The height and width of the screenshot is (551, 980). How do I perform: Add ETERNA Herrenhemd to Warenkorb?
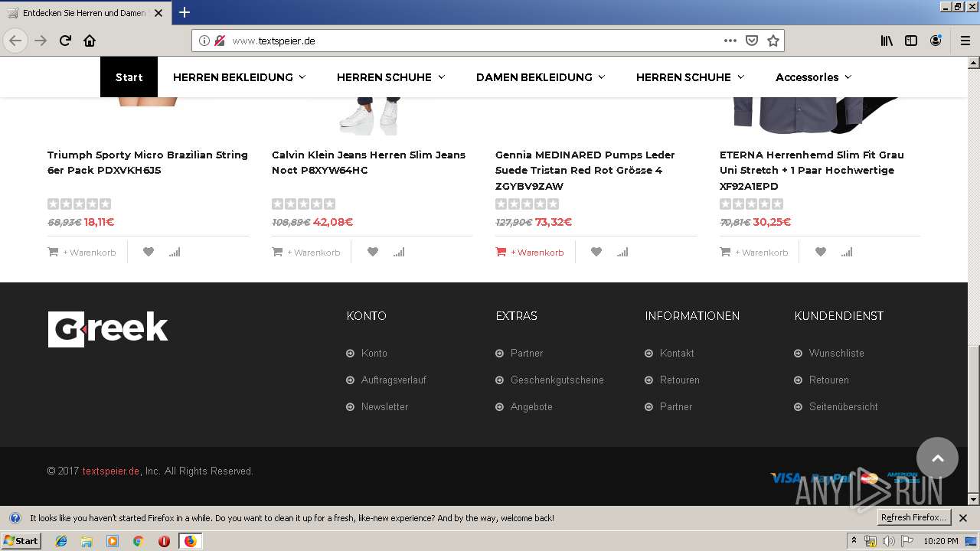click(x=754, y=252)
